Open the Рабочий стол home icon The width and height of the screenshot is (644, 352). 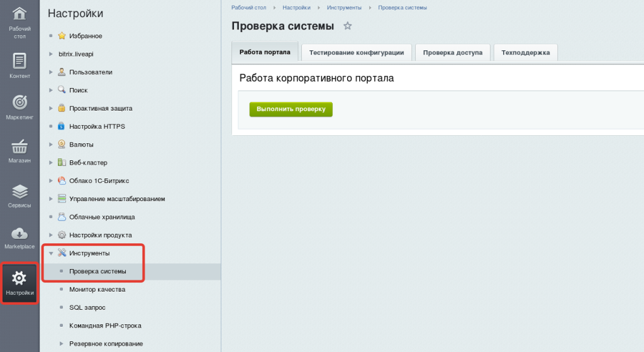point(19,14)
